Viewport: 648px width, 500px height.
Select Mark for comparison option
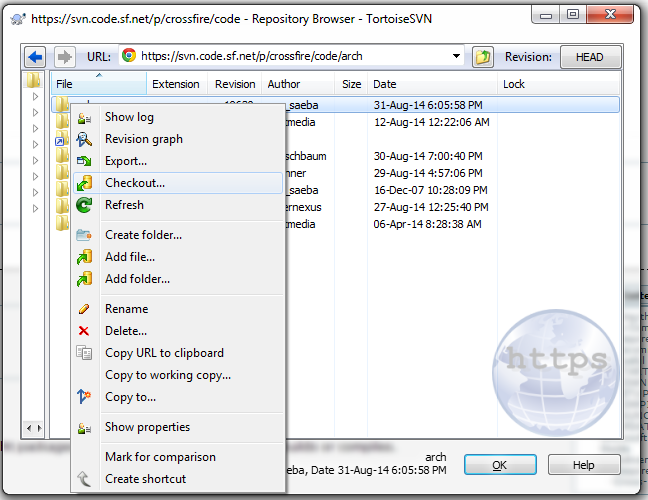[160, 457]
